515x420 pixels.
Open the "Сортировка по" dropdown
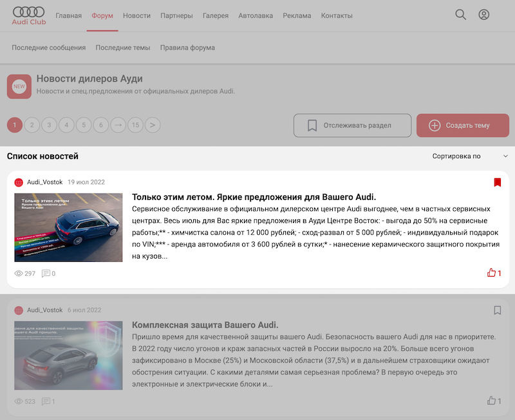(470, 156)
